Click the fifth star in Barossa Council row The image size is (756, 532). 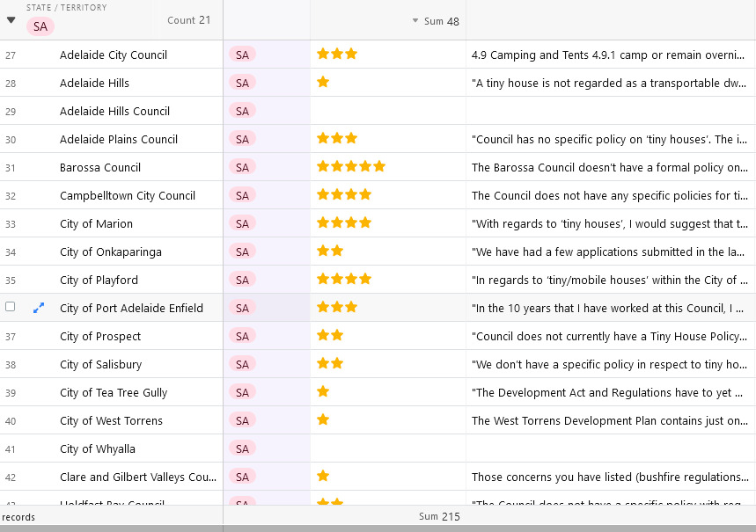tap(379, 167)
